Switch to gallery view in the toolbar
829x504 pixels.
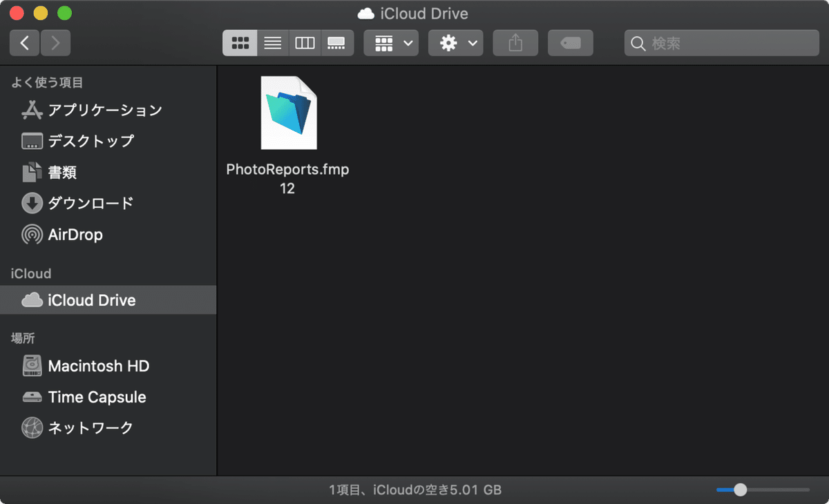coord(336,43)
